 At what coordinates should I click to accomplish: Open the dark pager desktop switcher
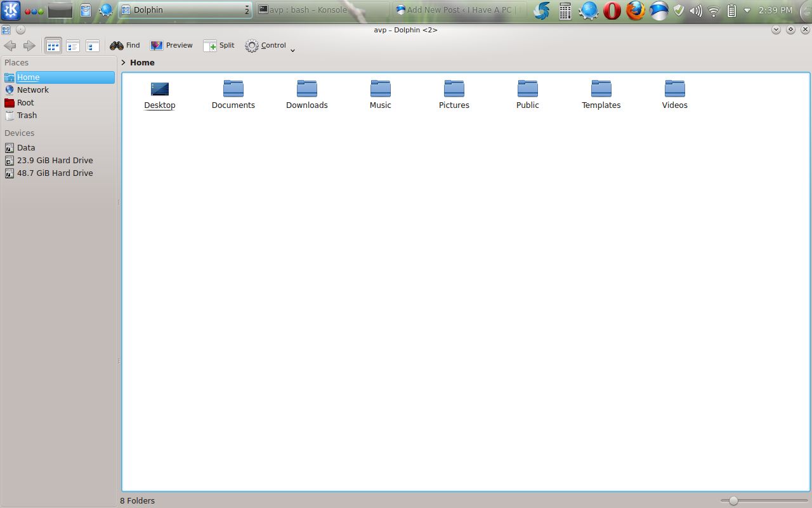[60, 10]
